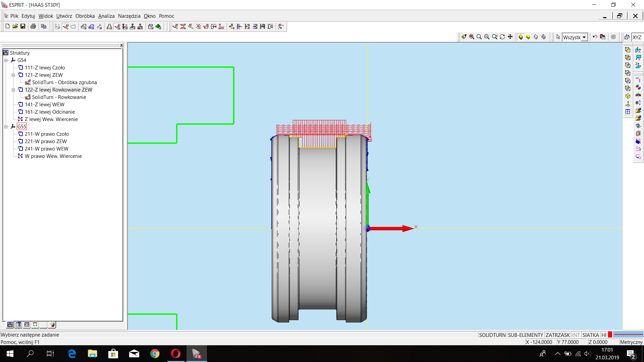The image size is (644, 362).
Task: Save the file with floppy disk icon
Action: (23, 26)
